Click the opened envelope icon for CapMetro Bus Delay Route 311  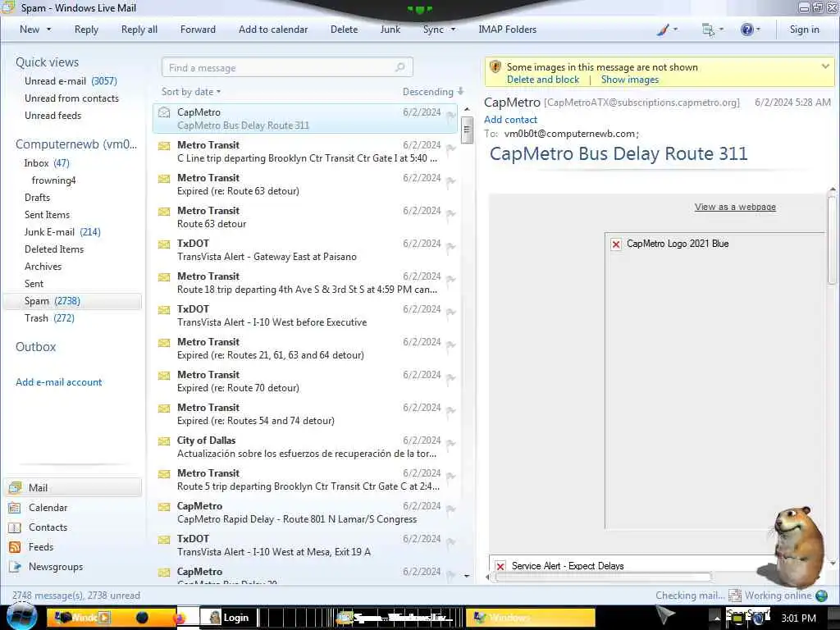(x=164, y=112)
